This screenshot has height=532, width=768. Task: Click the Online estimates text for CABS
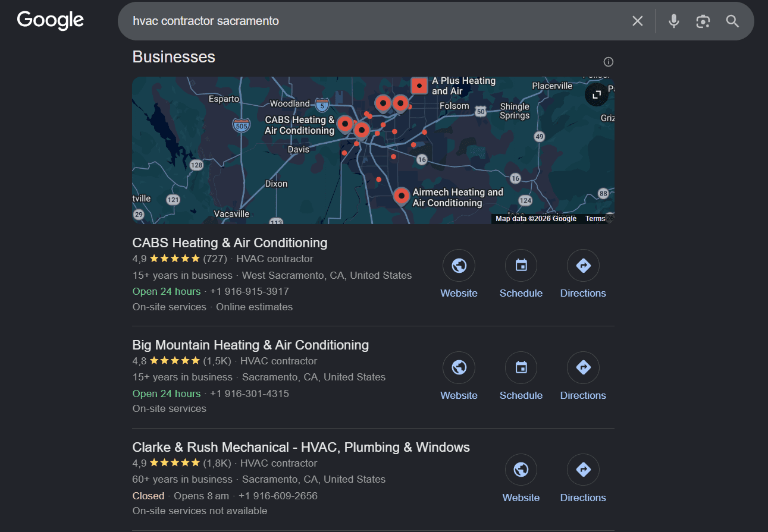[255, 307]
